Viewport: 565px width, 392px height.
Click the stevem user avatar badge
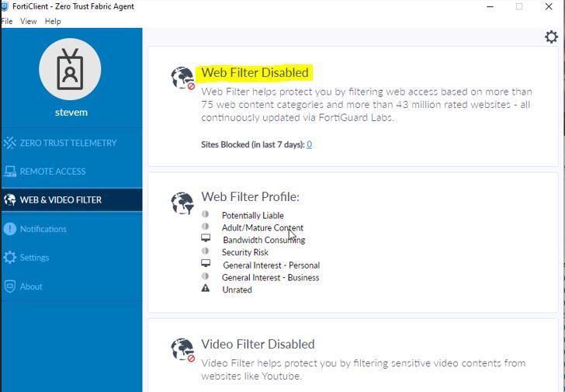tap(70, 69)
